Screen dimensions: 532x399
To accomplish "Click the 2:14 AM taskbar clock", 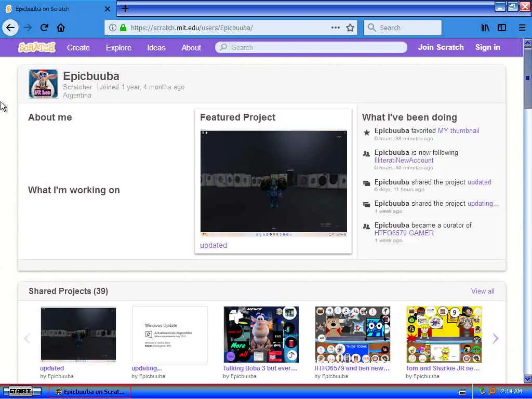I will [511, 391].
